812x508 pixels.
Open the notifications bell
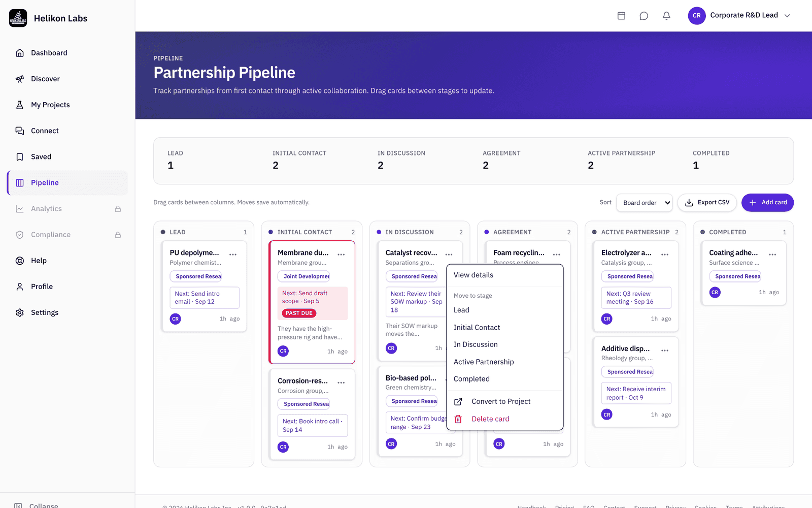click(666, 16)
